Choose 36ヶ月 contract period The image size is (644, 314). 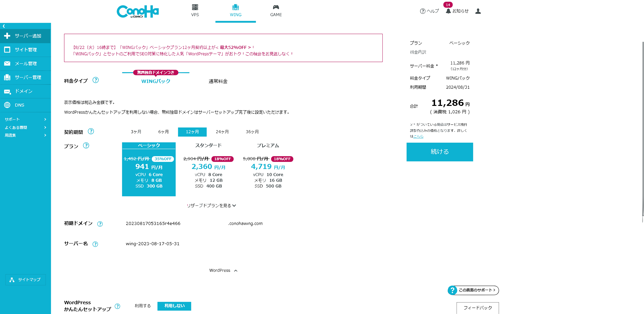pyautogui.click(x=252, y=132)
